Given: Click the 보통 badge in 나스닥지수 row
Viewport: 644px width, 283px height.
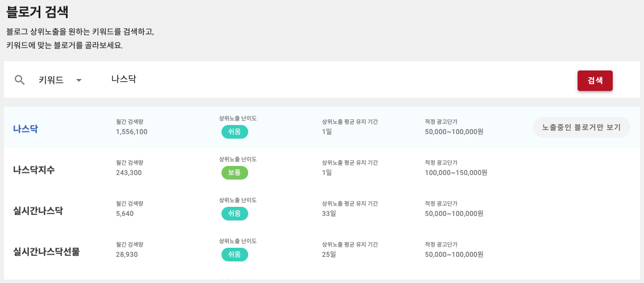Looking at the screenshot, I should [235, 173].
